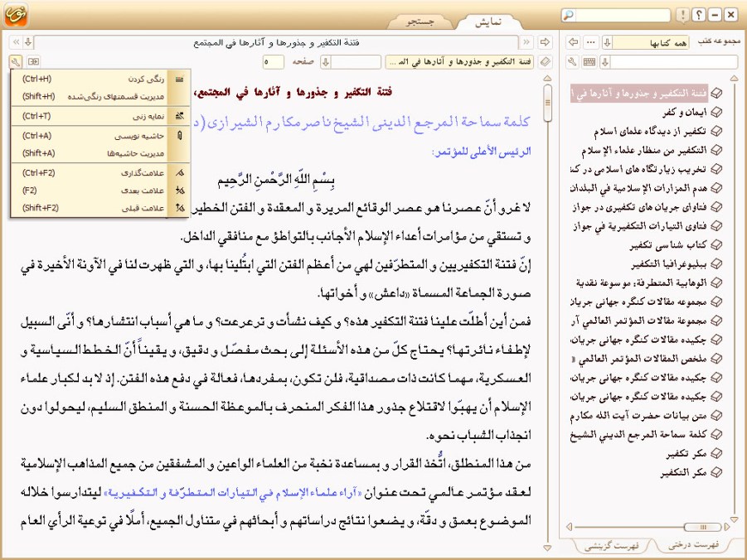Open the dropdown arrow left of the title field
The height and width of the screenshot is (560, 747).
(28, 42)
